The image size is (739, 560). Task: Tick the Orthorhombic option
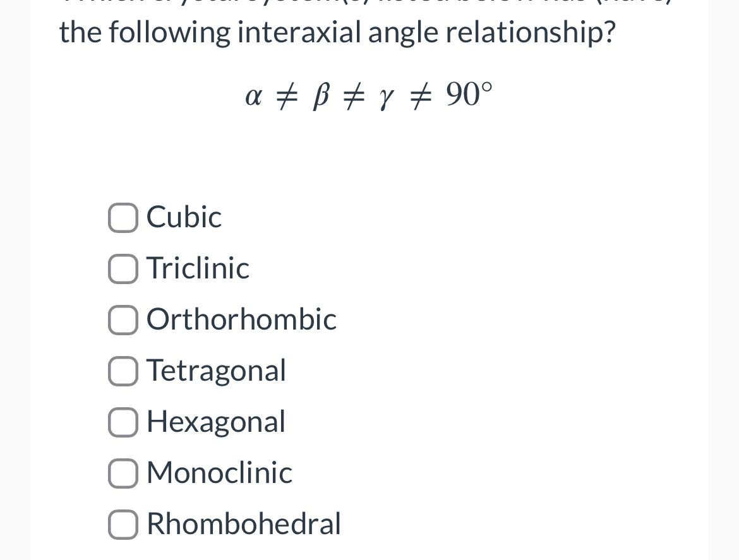(x=123, y=320)
